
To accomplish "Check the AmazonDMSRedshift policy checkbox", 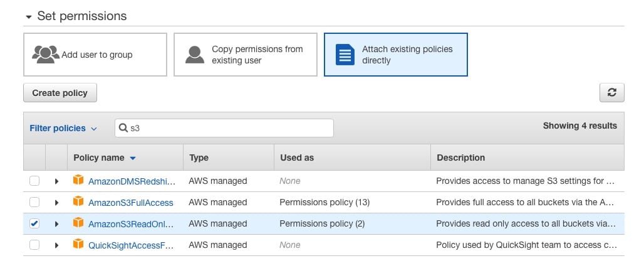I will click(x=34, y=181).
